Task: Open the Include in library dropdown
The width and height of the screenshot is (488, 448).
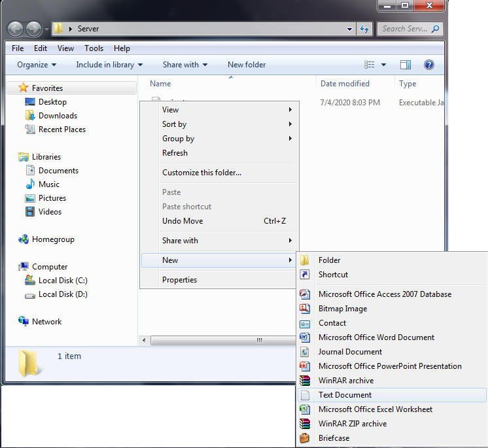Action: click(109, 65)
